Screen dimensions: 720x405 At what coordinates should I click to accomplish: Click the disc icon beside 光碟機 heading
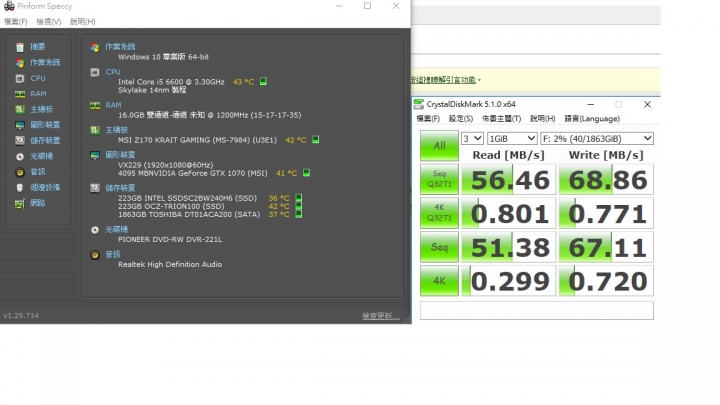[95, 230]
